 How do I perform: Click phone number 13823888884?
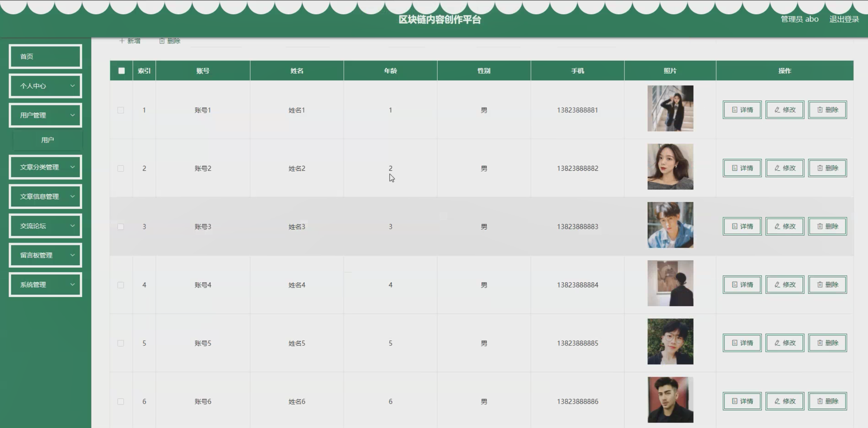[578, 285]
